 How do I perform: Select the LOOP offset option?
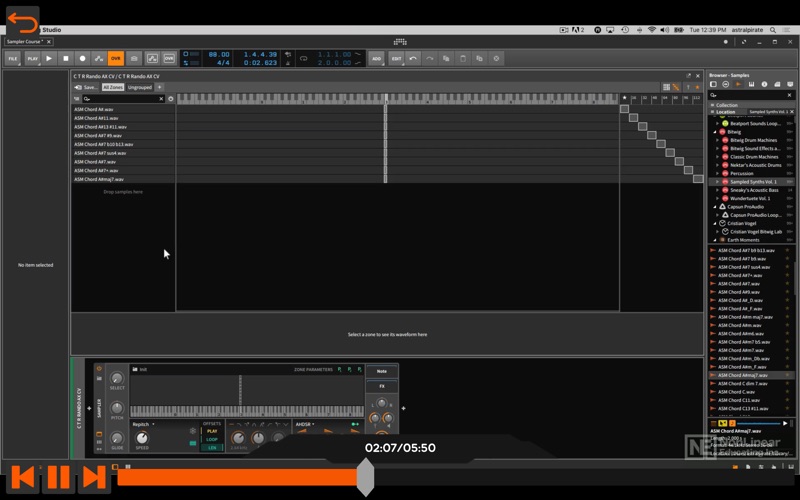212,439
